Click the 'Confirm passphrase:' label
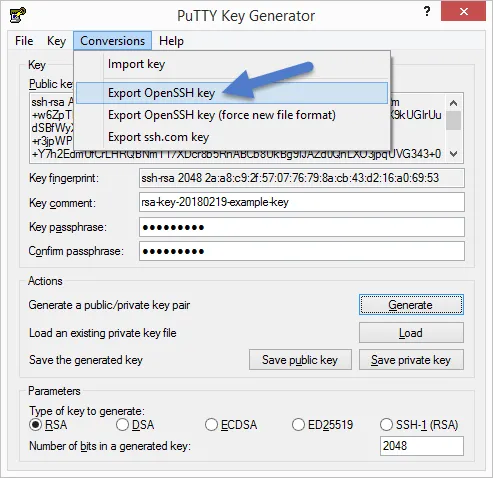This screenshot has height=478, width=493. [76, 251]
